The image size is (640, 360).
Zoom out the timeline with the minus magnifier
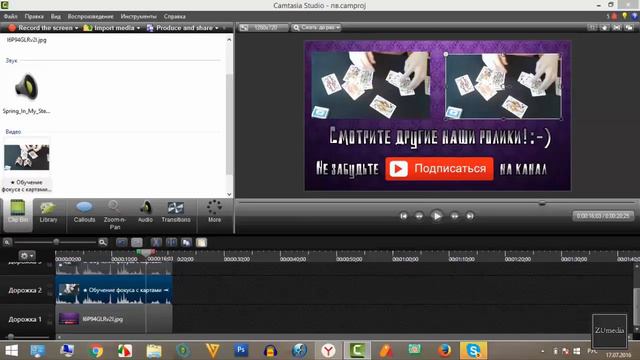point(7,242)
